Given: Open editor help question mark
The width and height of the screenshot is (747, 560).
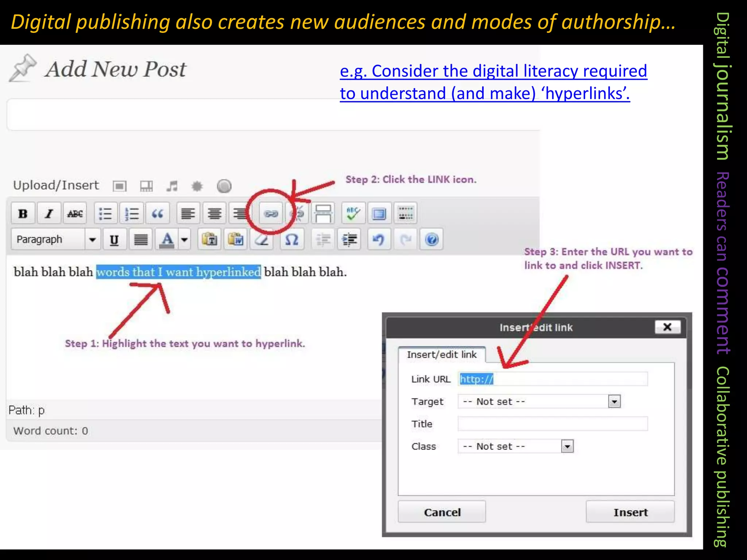Looking at the screenshot, I should pyautogui.click(x=431, y=240).
